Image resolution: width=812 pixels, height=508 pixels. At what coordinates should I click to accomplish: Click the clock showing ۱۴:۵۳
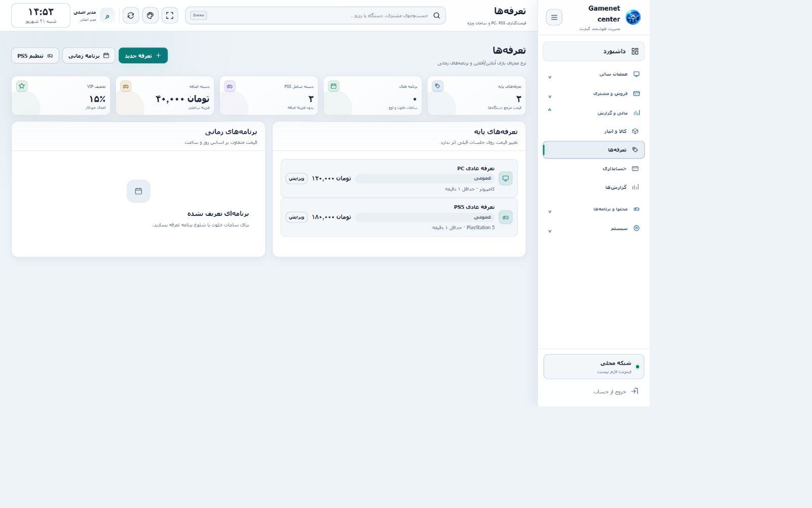coord(41,15)
